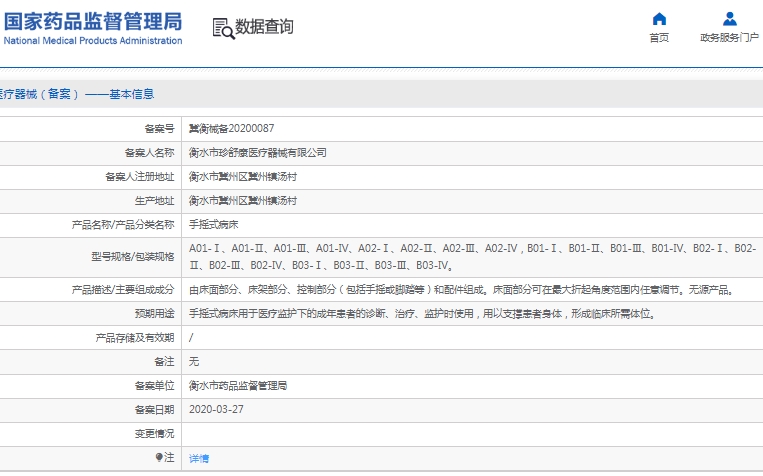Click the National Medical Products Administration English text

[x=93, y=41]
